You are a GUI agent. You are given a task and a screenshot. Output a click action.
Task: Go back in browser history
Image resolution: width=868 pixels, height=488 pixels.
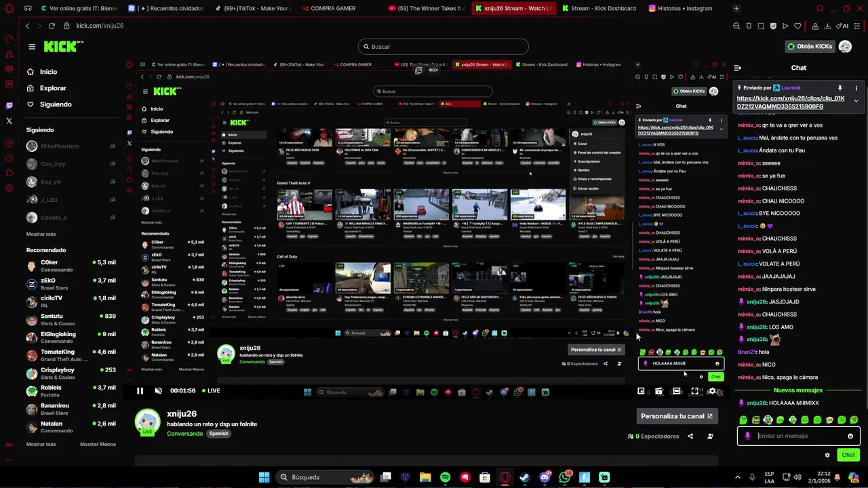point(28,26)
